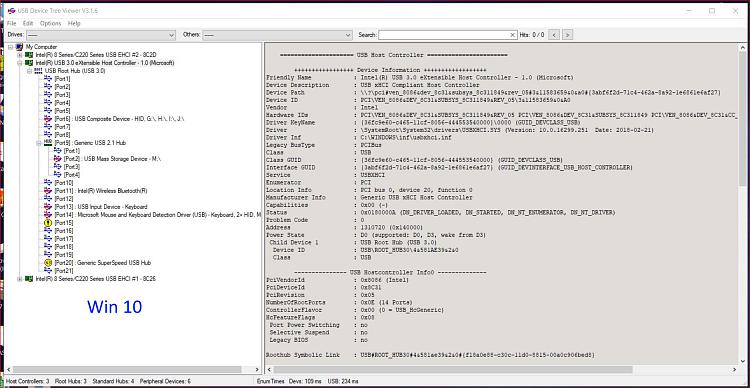Select tree item Port16
Image resolution: width=750 pixels, height=388 pixels.
coord(64,231)
